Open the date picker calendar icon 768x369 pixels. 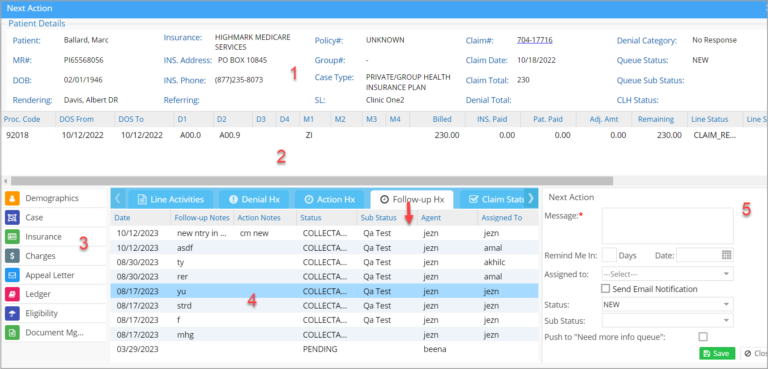pos(727,255)
